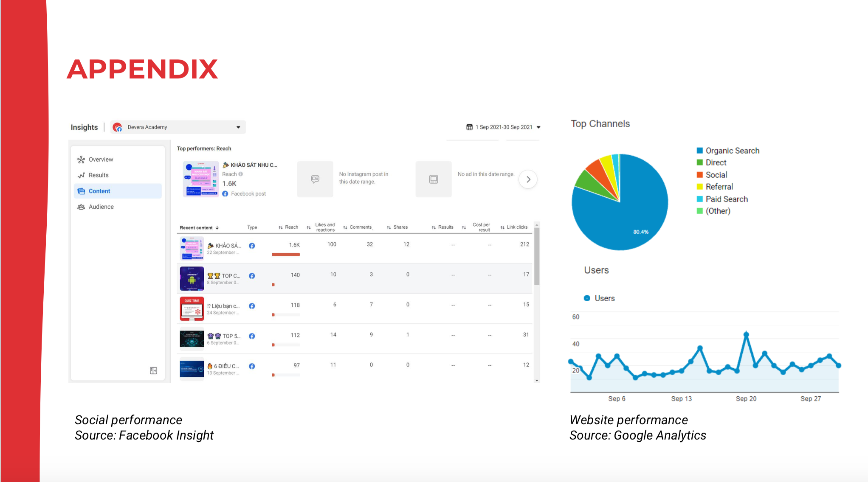Open Devera Academy page dropdown

[x=238, y=127]
